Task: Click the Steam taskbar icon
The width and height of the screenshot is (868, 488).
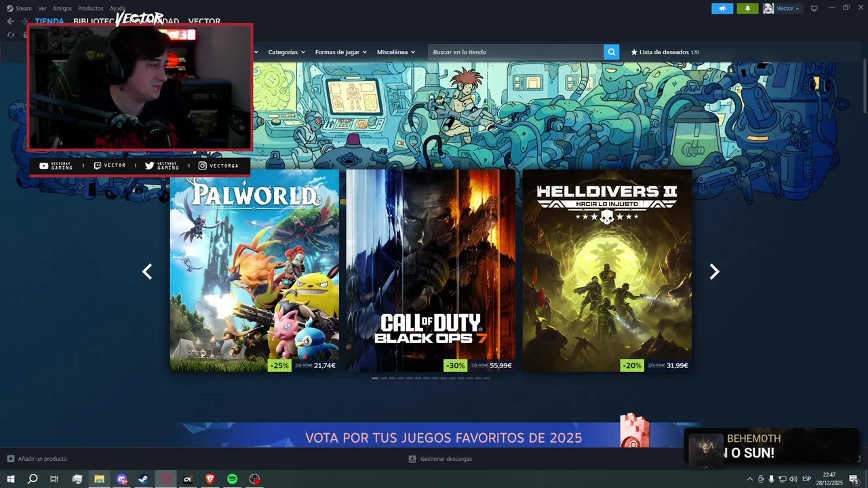Action: click(143, 479)
